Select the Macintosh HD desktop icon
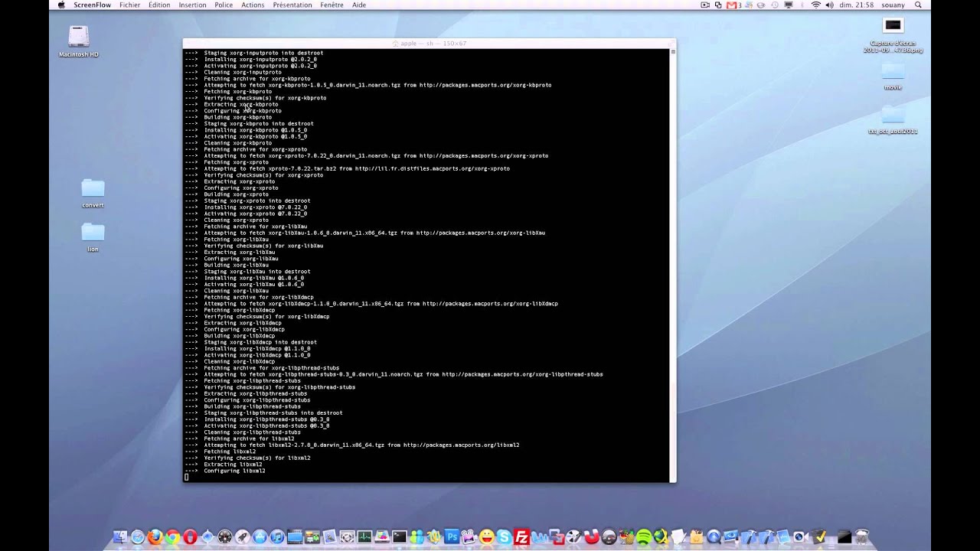Image resolution: width=980 pixels, height=551 pixels. [79, 42]
